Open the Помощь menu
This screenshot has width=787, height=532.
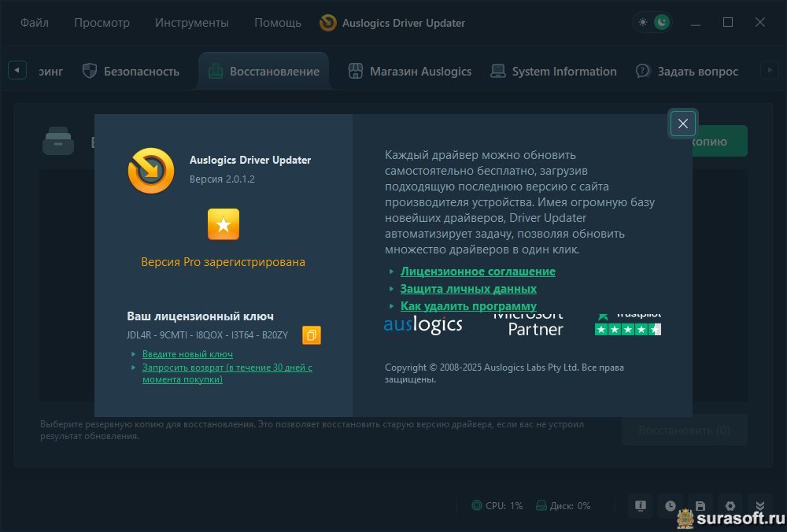[278, 23]
